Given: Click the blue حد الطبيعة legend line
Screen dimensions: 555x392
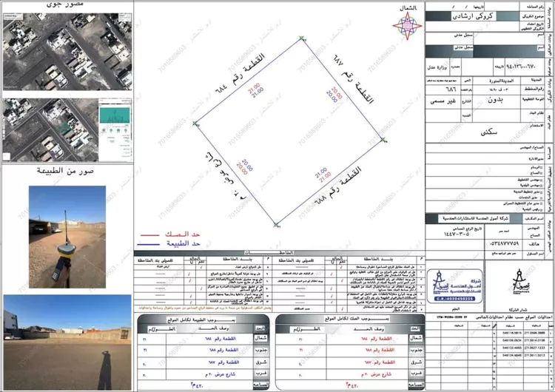Looking at the screenshot, I should (149, 244).
